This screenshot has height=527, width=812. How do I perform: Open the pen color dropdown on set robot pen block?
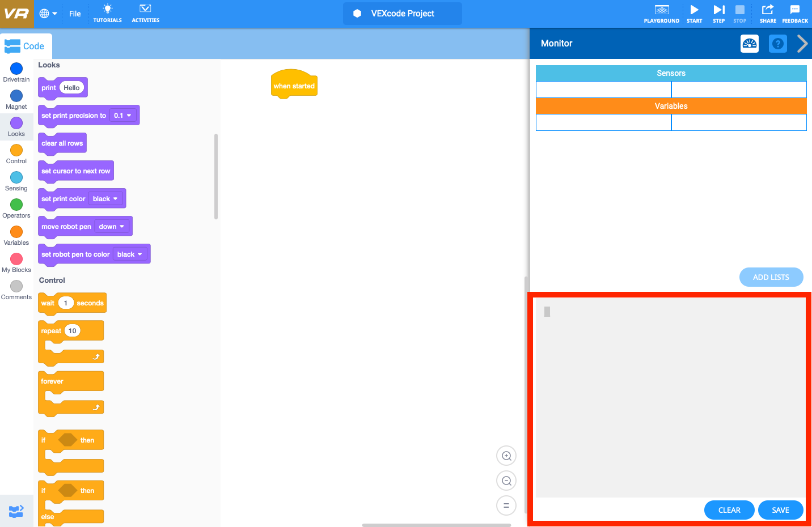point(131,254)
